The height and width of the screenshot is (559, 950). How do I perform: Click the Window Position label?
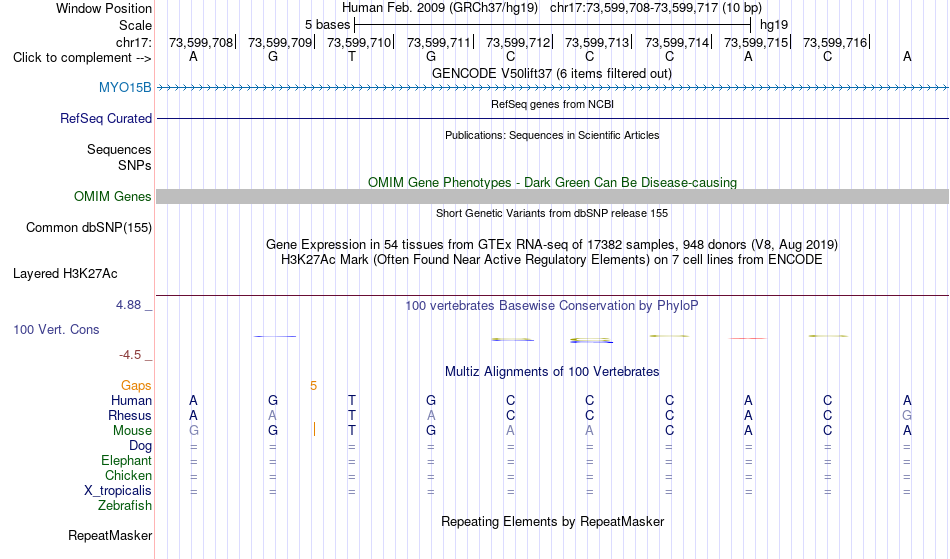104,8
